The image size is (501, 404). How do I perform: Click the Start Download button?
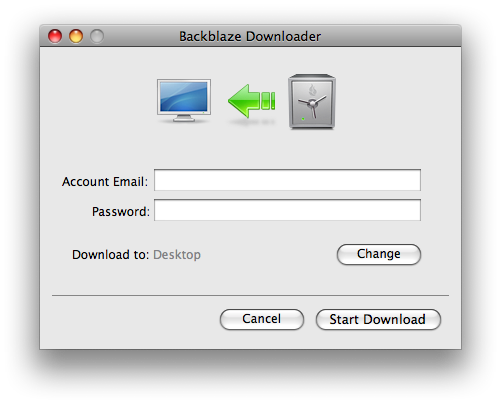coord(378,319)
